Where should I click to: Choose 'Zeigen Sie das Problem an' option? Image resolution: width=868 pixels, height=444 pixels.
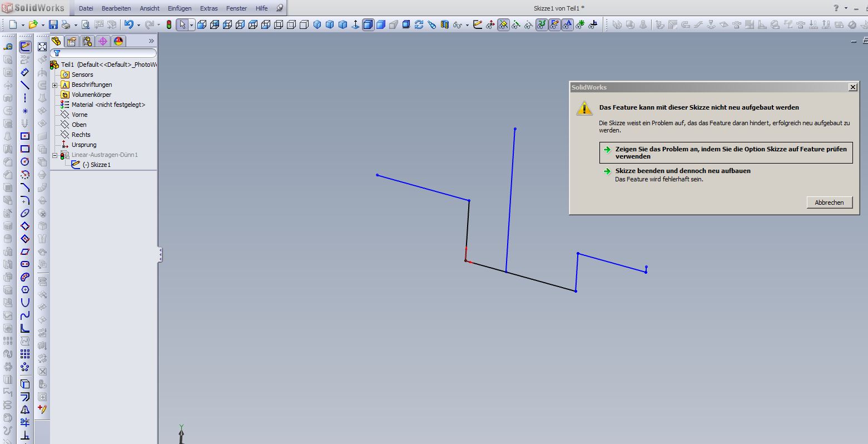(726, 153)
